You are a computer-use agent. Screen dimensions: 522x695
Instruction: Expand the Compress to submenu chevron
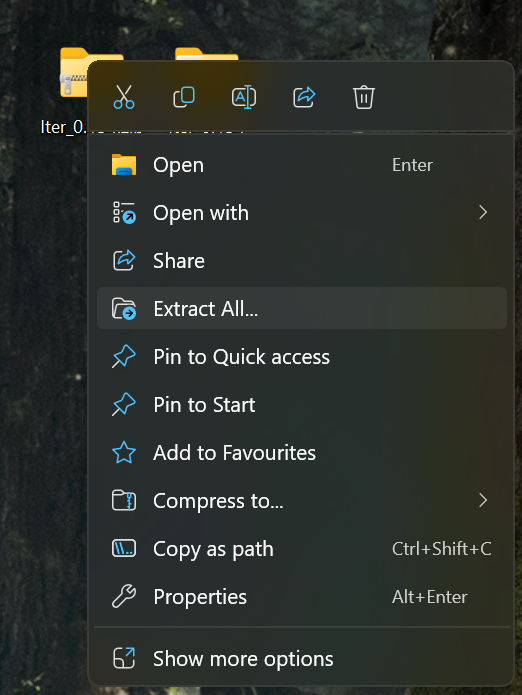pos(483,501)
